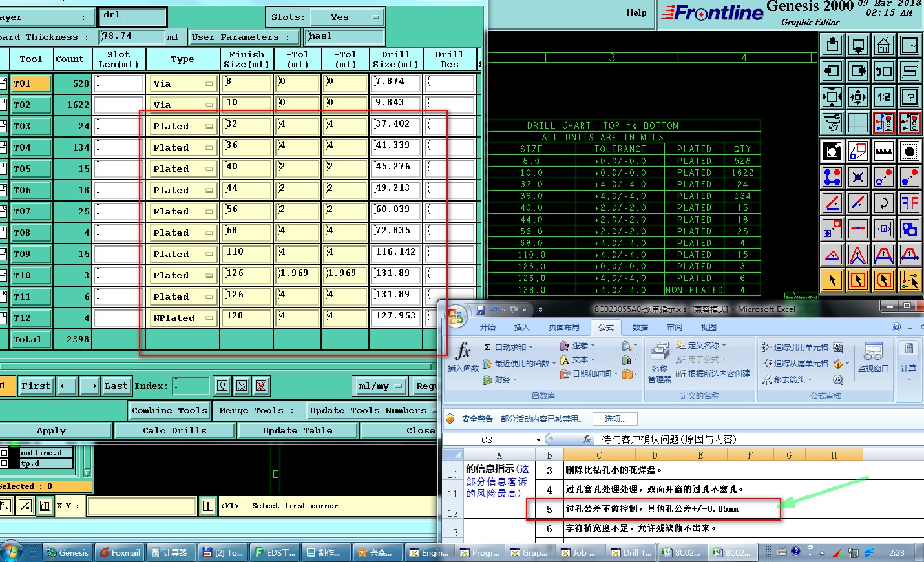Click the lightbulb icon next to Index field
Image resolution: width=924 pixels, height=562 pixels.
222,386
